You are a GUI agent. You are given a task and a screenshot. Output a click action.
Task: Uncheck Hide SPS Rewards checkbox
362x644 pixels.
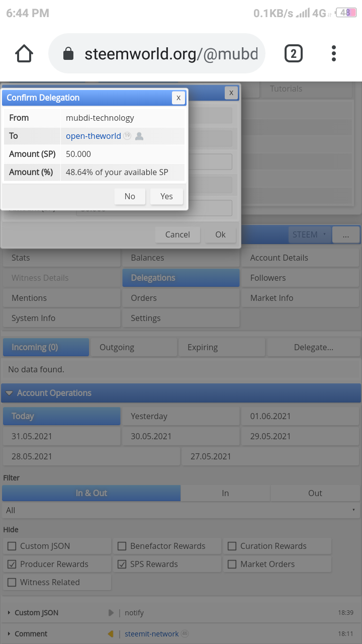click(x=122, y=564)
